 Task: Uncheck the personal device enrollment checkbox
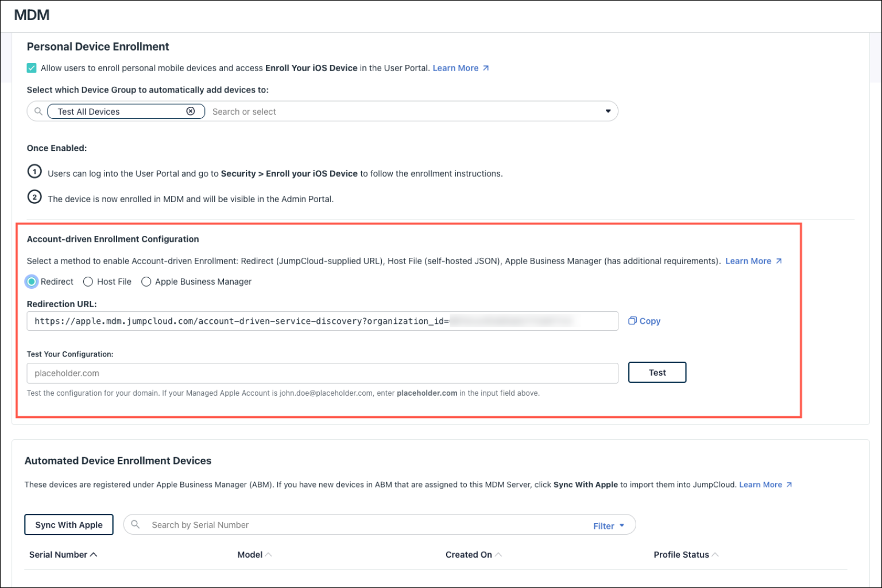point(31,68)
